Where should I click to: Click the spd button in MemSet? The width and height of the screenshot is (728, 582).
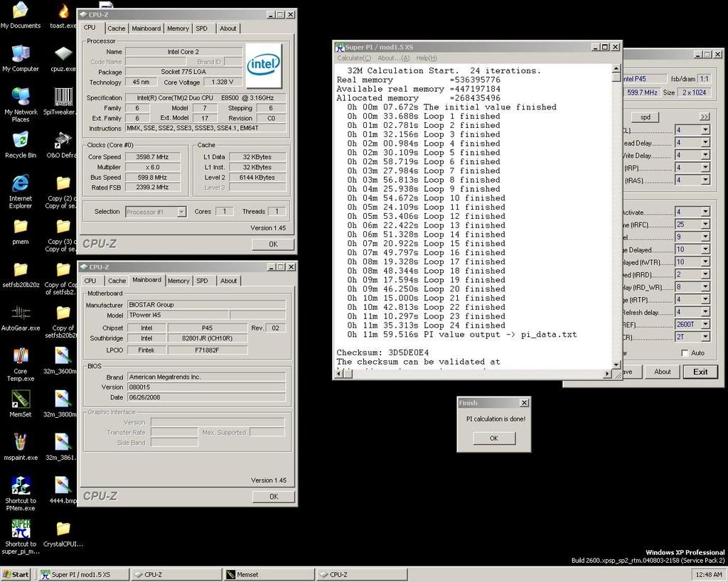point(646,117)
